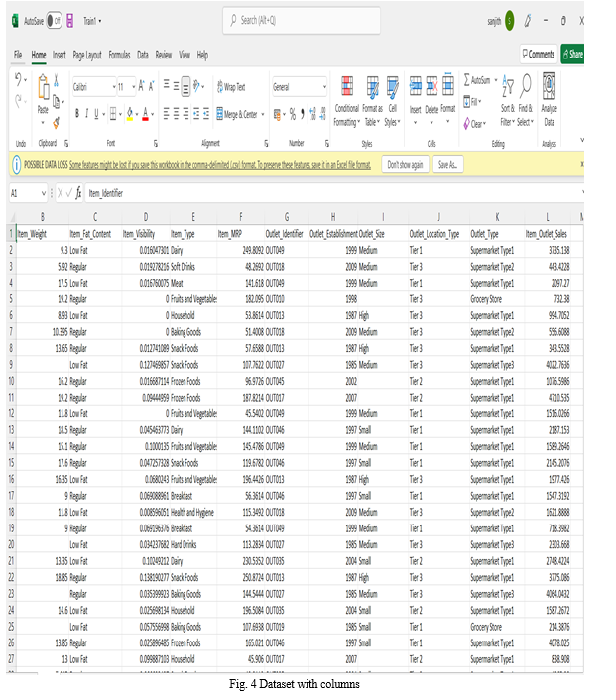Click the Undo icon
This screenshot has height=700, width=616.
18,80
